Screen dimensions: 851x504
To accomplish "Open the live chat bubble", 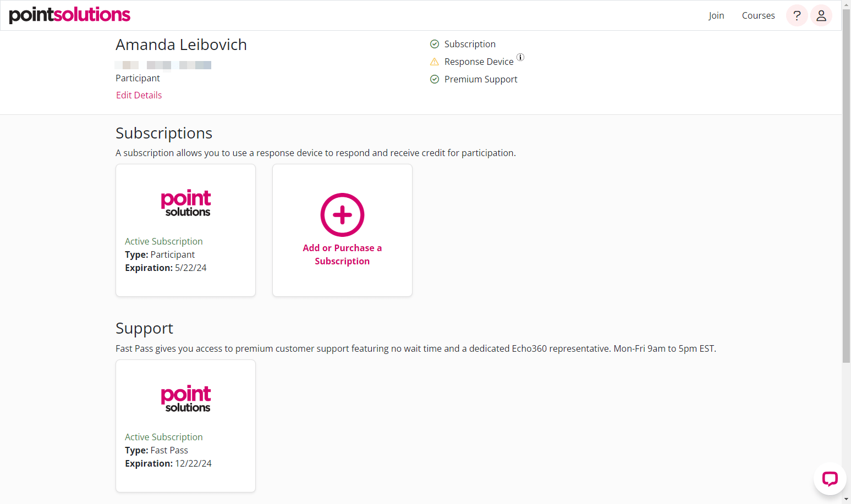I will click(x=829, y=478).
